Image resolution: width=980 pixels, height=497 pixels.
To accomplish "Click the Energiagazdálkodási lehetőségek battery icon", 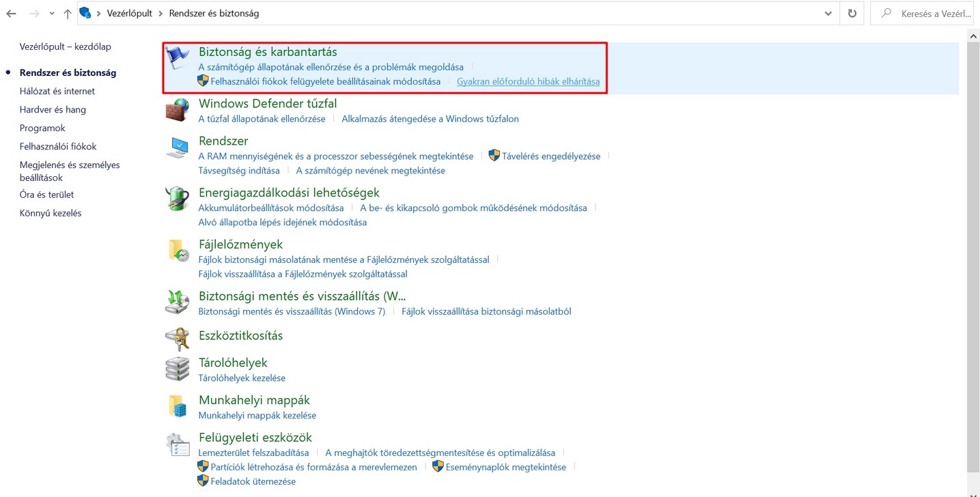I will click(x=178, y=199).
